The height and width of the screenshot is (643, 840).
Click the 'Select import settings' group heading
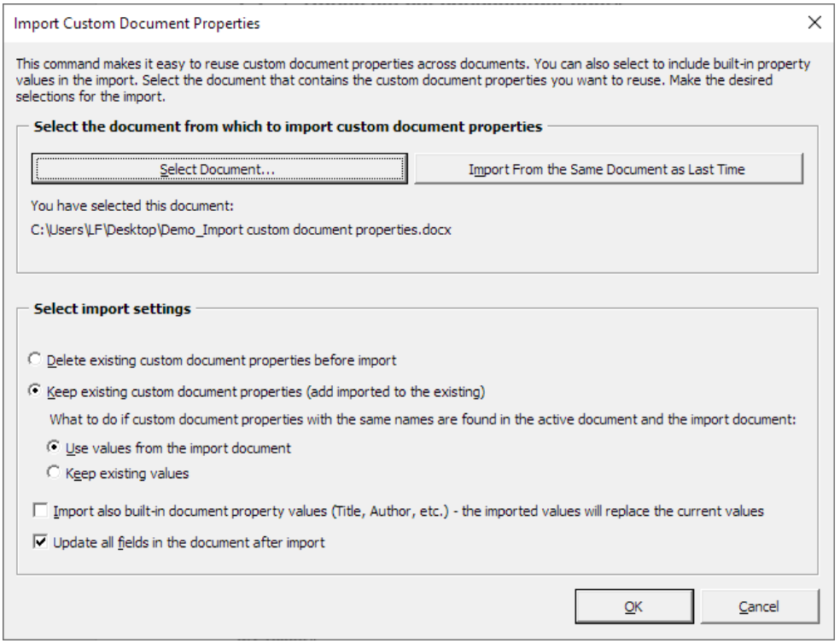pyautogui.click(x=112, y=308)
